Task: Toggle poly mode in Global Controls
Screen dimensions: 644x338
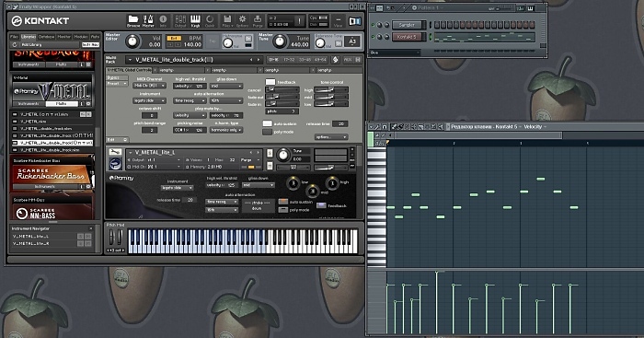Action: 268,132
